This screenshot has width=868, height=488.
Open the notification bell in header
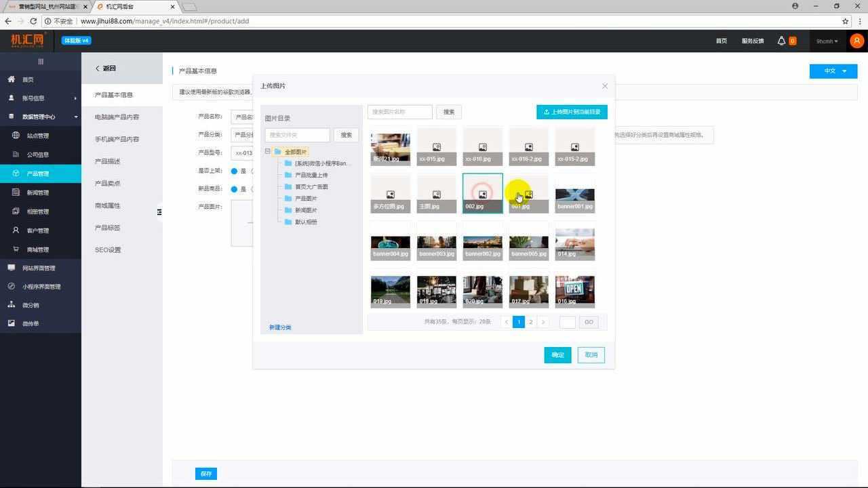click(x=782, y=41)
